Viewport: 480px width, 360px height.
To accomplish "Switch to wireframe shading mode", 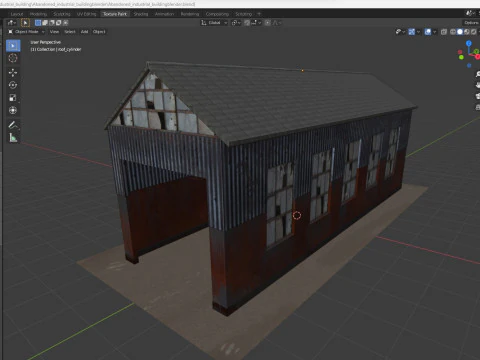I will point(453,32).
